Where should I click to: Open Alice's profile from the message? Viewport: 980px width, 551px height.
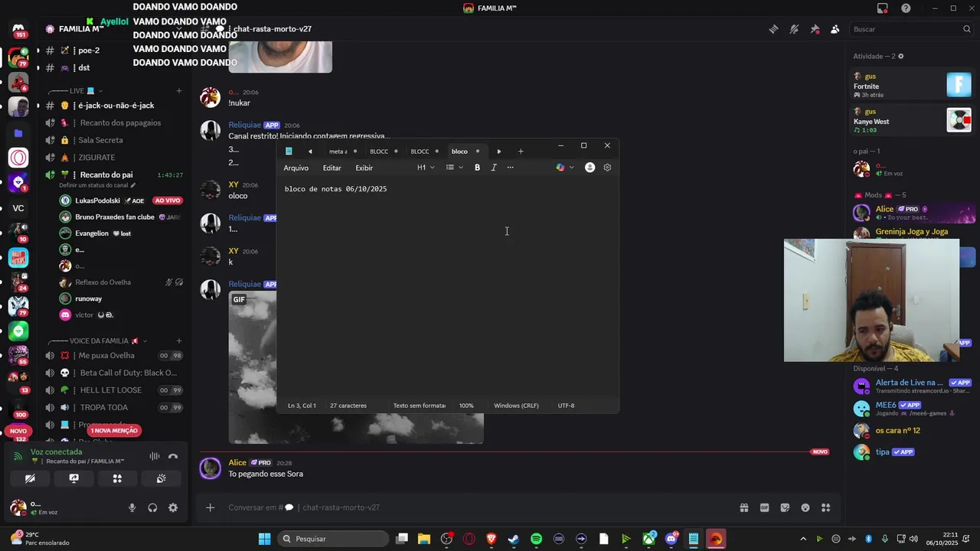coord(237,462)
